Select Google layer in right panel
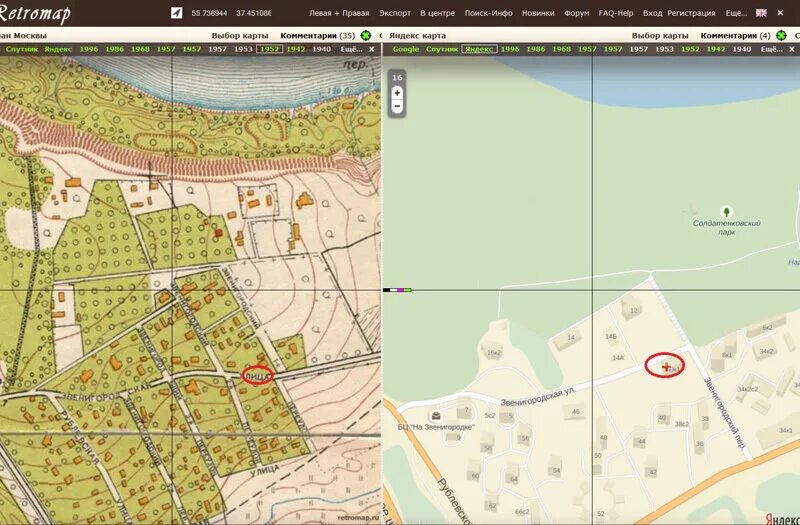This screenshot has height=525, width=800. pos(406,49)
